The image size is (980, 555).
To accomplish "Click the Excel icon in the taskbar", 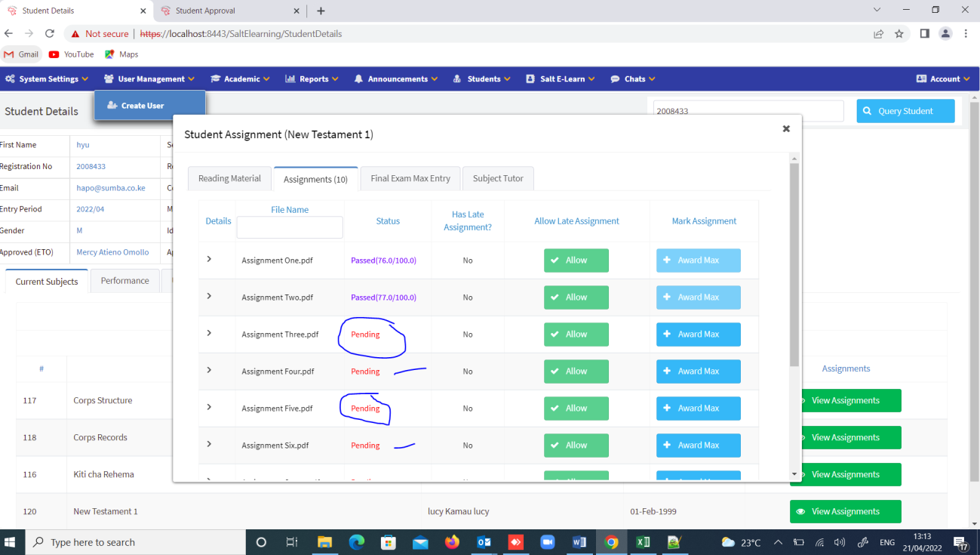I will (x=643, y=542).
